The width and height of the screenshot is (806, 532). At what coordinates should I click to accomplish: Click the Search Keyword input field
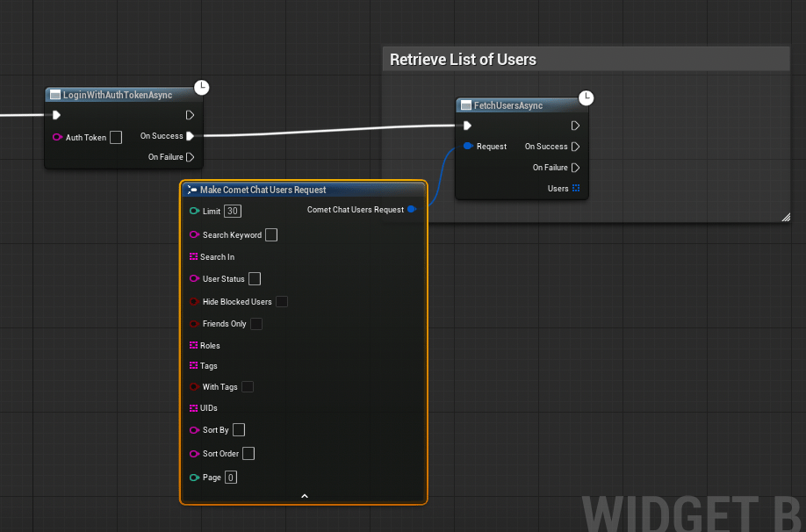click(271, 235)
